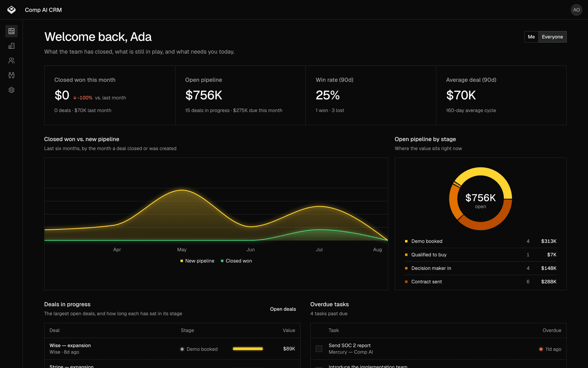Click the $0 closed won value
The height and width of the screenshot is (368, 588).
(62, 95)
